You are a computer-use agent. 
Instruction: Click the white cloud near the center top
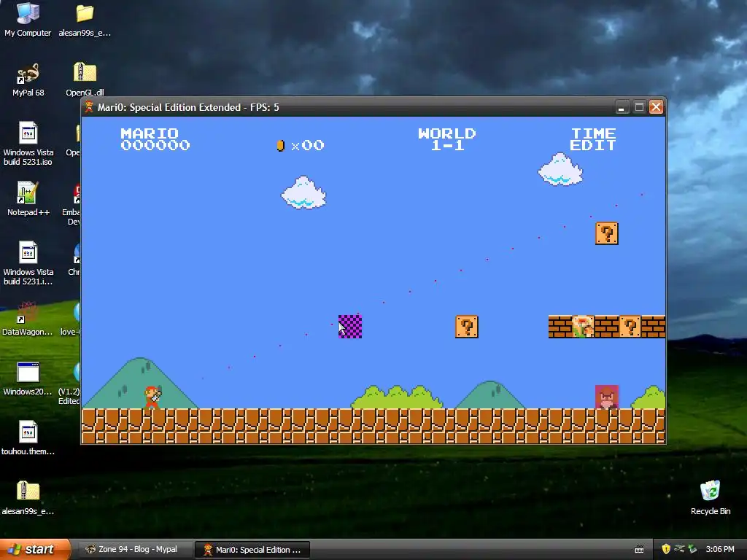(303, 192)
